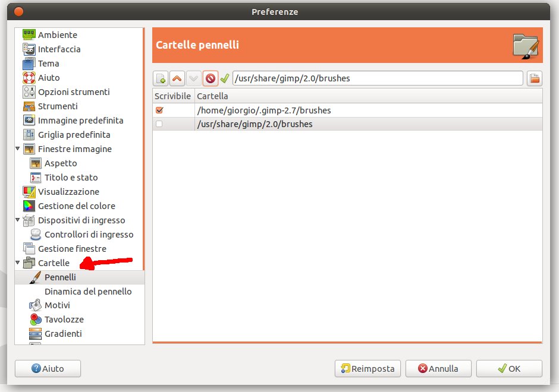Move the selected folder down

193,78
